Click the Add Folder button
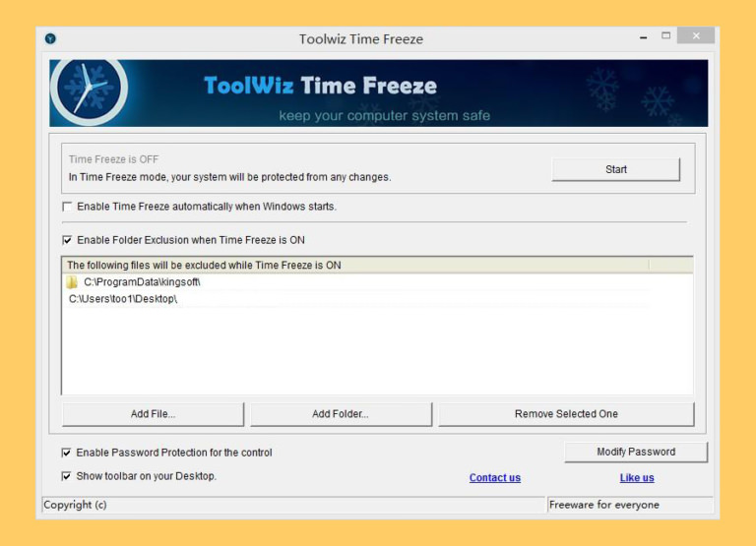Viewport: 756px width, 546px height. [x=341, y=414]
